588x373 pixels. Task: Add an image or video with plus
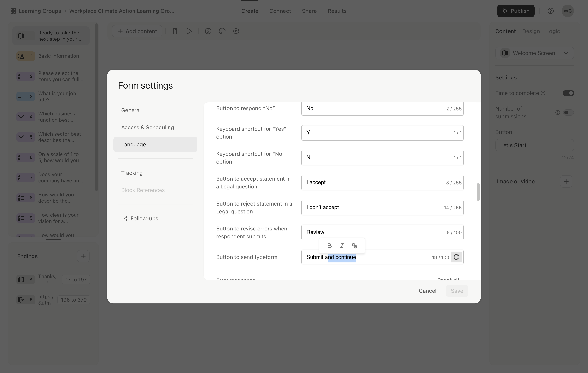point(566,181)
